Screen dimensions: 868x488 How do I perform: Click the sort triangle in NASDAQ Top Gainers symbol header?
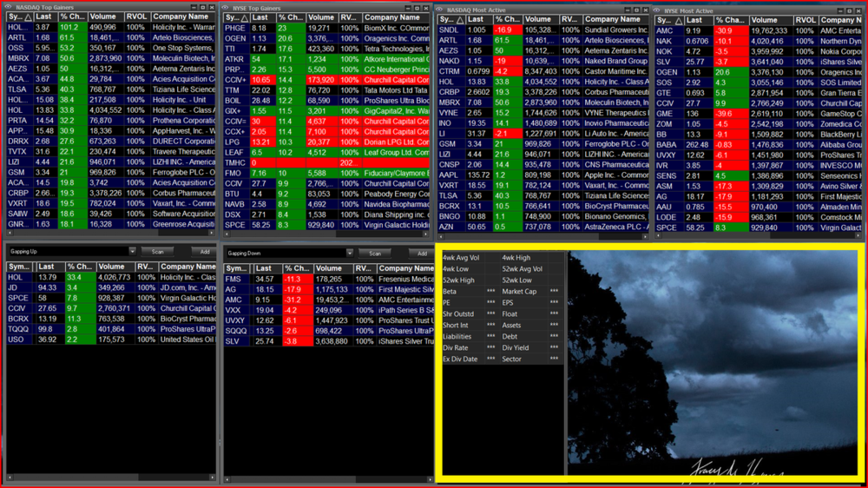coord(28,17)
